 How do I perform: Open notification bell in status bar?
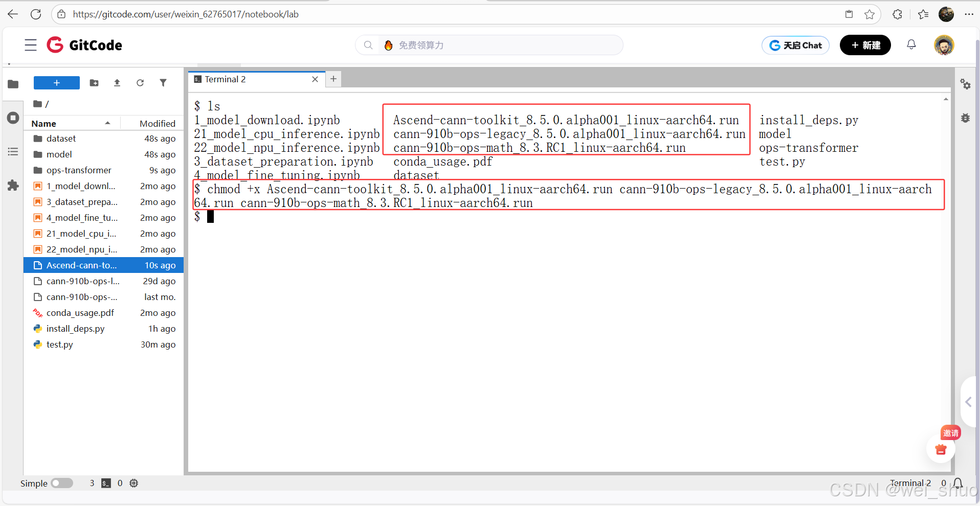(958, 483)
